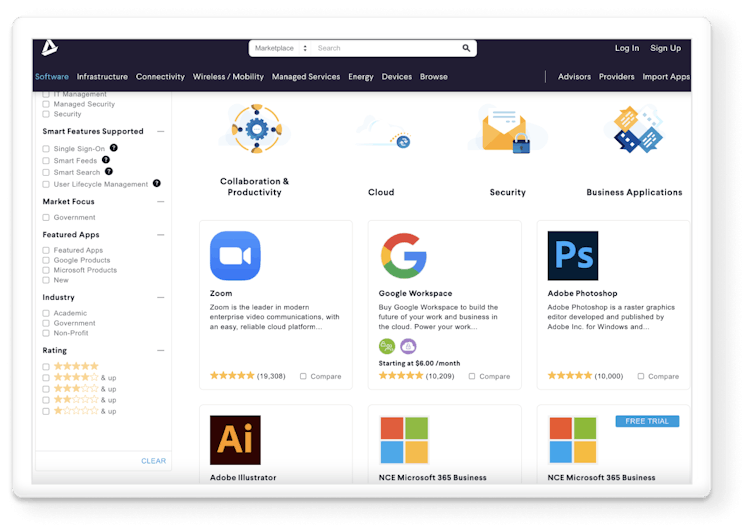Collapse the Rating filter section

pyautogui.click(x=161, y=351)
